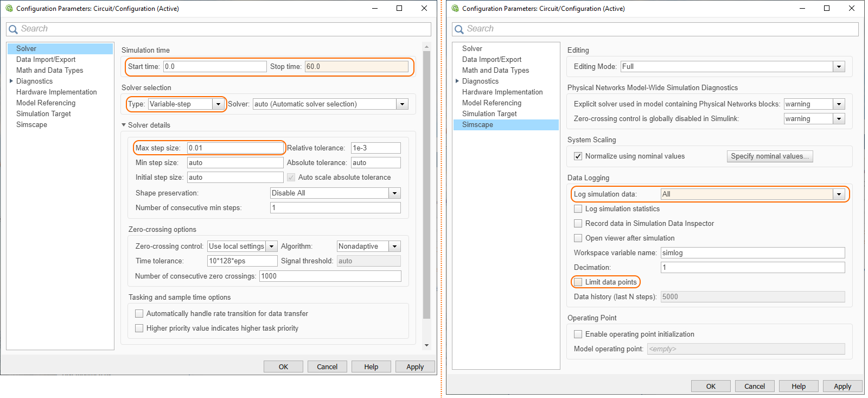Viewport: 868px width, 398px height.
Task: Enable Limit data points checkbox
Action: [578, 282]
